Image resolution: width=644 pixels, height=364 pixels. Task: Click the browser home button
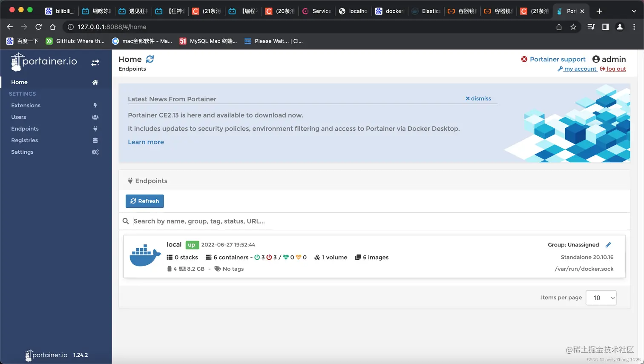click(53, 27)
